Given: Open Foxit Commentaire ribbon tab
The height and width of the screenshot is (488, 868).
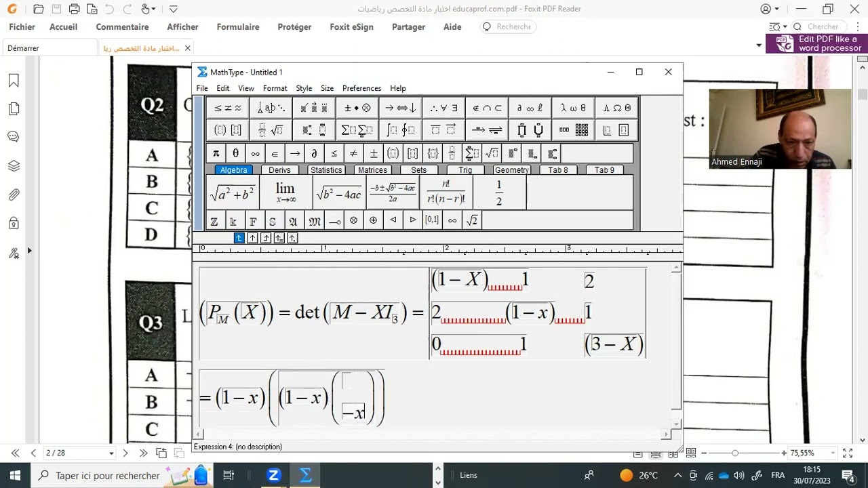Looking at the screenshot, I should tap(122, 27).
